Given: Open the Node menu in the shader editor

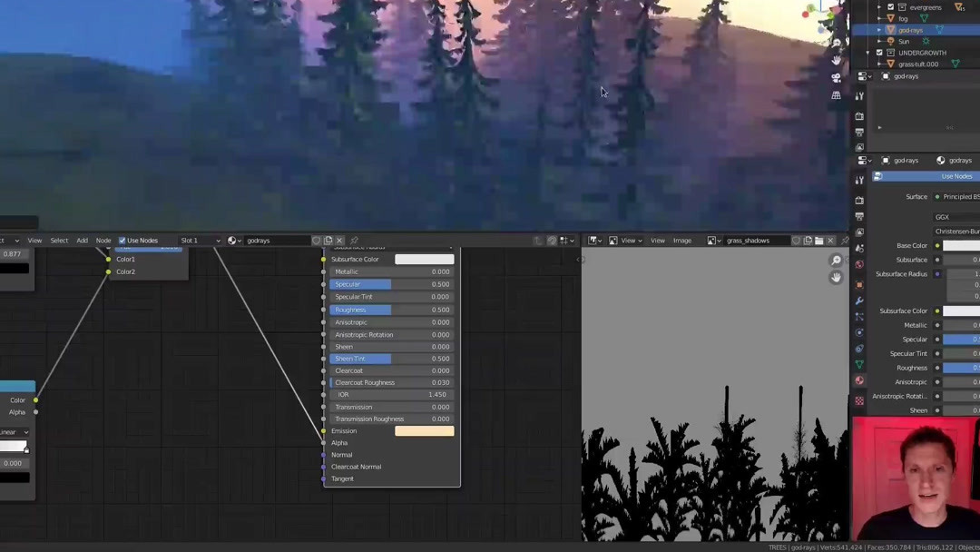Looking at the screenshot, I should tap(103, 241).
